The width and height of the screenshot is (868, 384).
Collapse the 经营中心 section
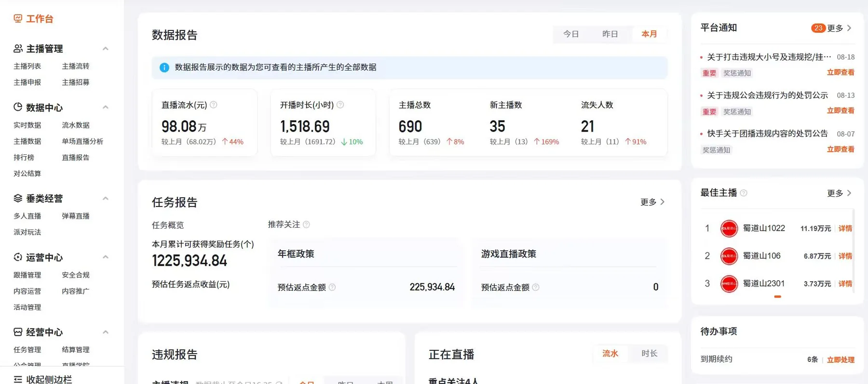(x=106, y=332)
